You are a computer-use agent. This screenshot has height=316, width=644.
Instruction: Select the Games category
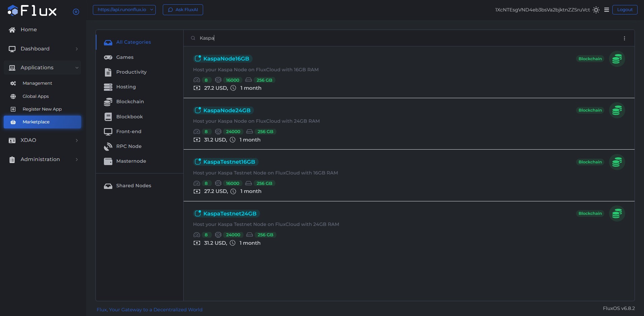point(125,57)
